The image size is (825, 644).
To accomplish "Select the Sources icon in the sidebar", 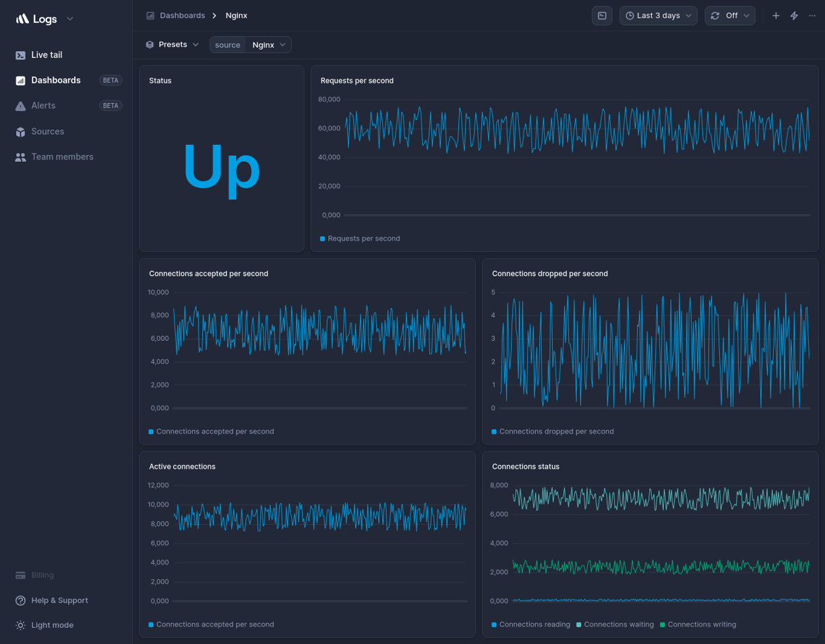I will coord(20,131).
